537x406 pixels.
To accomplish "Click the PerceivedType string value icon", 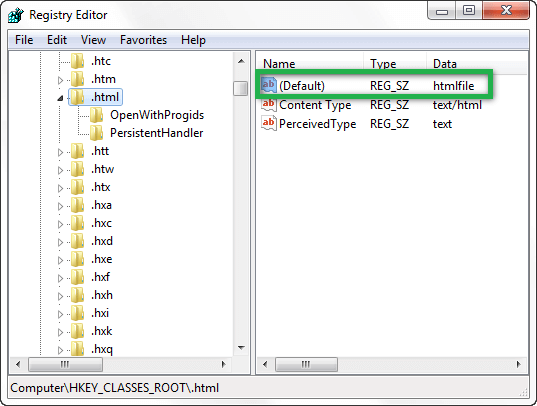I will tap(269, 123).
